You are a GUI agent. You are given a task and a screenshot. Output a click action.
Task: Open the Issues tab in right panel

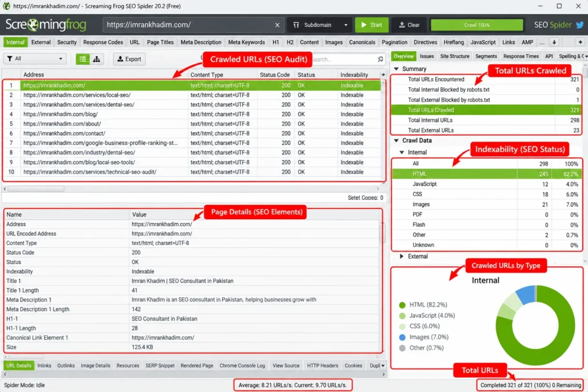click(427, 56)
